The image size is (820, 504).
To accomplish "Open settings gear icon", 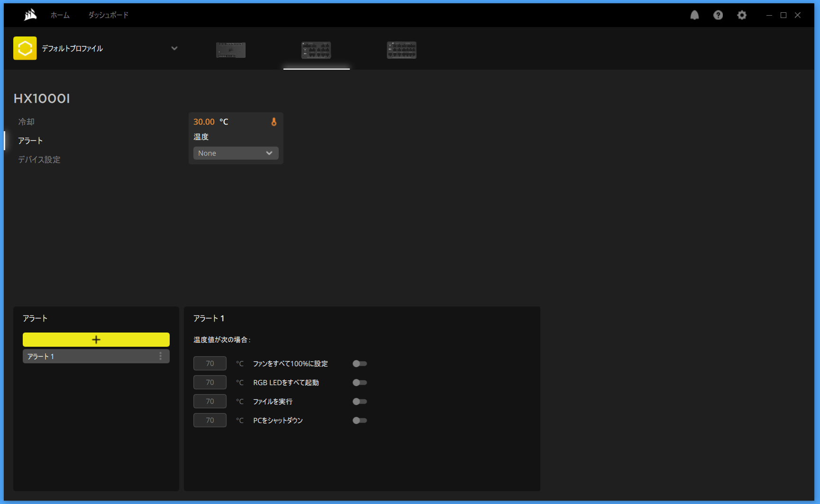I will [x=742, y=15].
